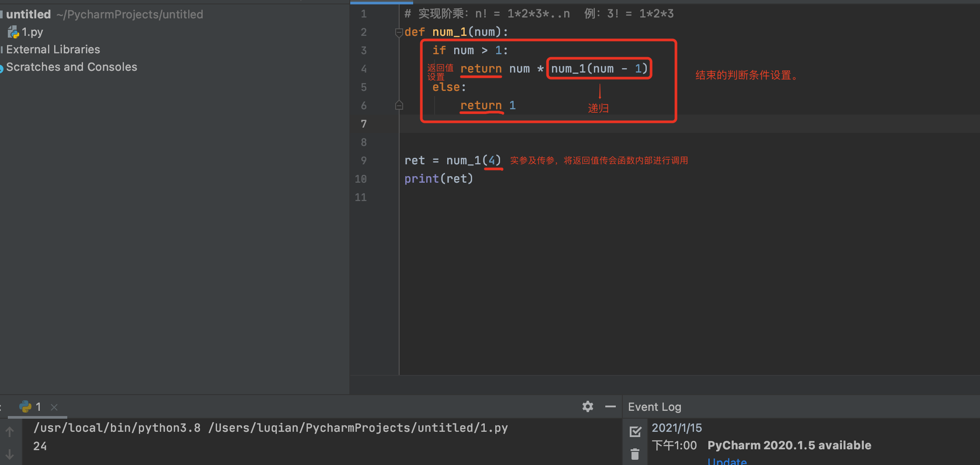Click the down arrow in run console
980x465 pixels.
click(x=10, y=455)
